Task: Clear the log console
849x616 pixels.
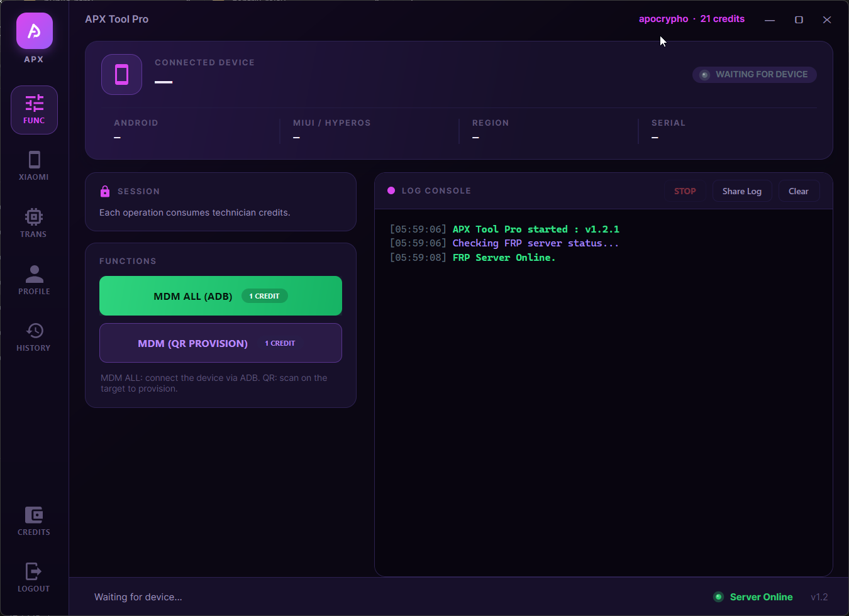Action: pos(799,191)
